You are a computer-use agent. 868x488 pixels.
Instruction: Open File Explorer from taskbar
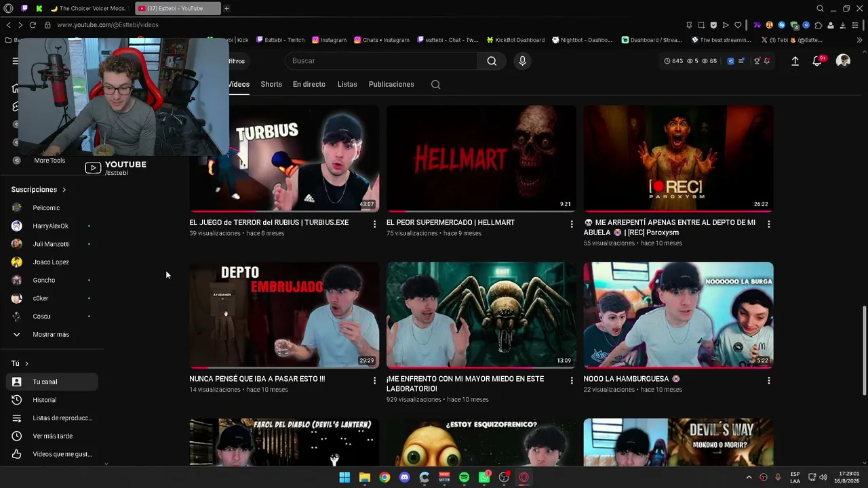(x=365, y=477)
